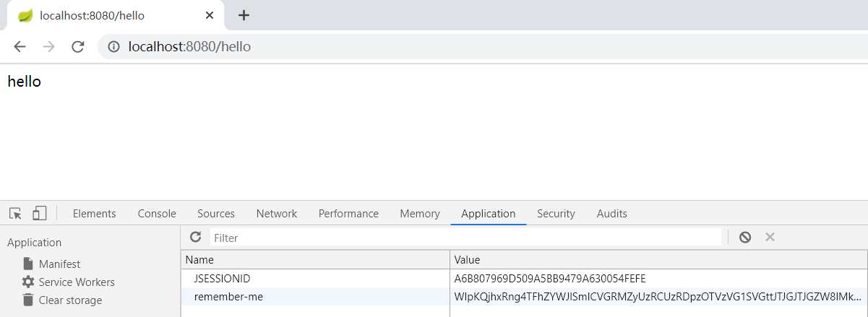
Task: Open a new tab with plus button
Action: pos(244,15)
